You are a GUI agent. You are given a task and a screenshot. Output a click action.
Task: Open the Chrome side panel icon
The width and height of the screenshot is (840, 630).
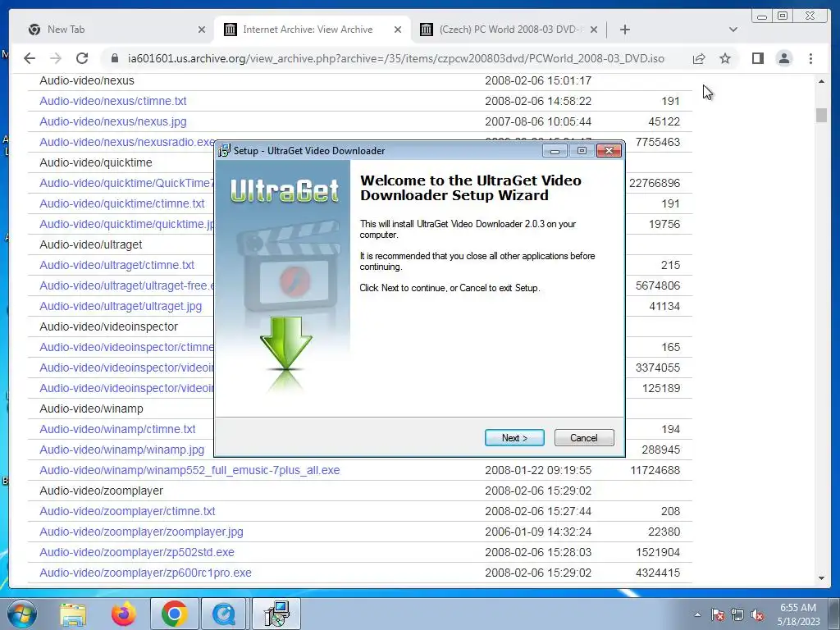coord(757,58)
